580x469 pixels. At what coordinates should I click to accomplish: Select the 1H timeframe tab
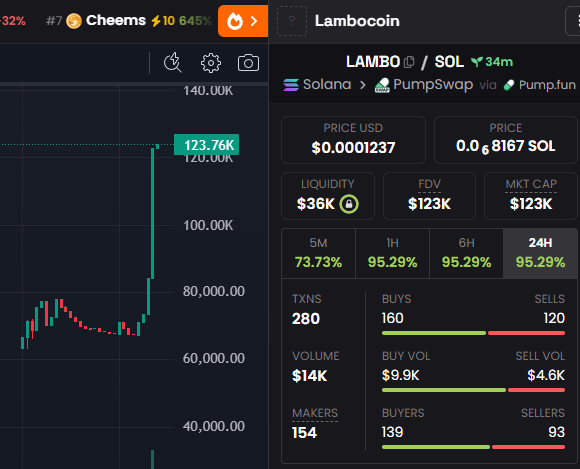392,253
